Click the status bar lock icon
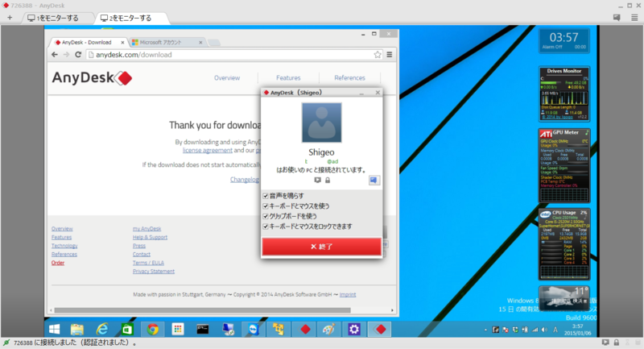Viewport: 644px width, 349px height. 617,343
